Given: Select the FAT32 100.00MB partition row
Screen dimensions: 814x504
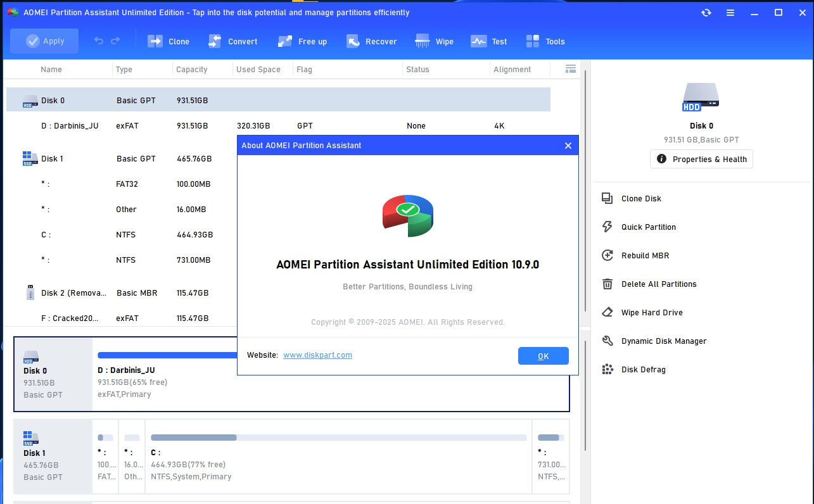Looking at the screenshot, I should [122, 184].
